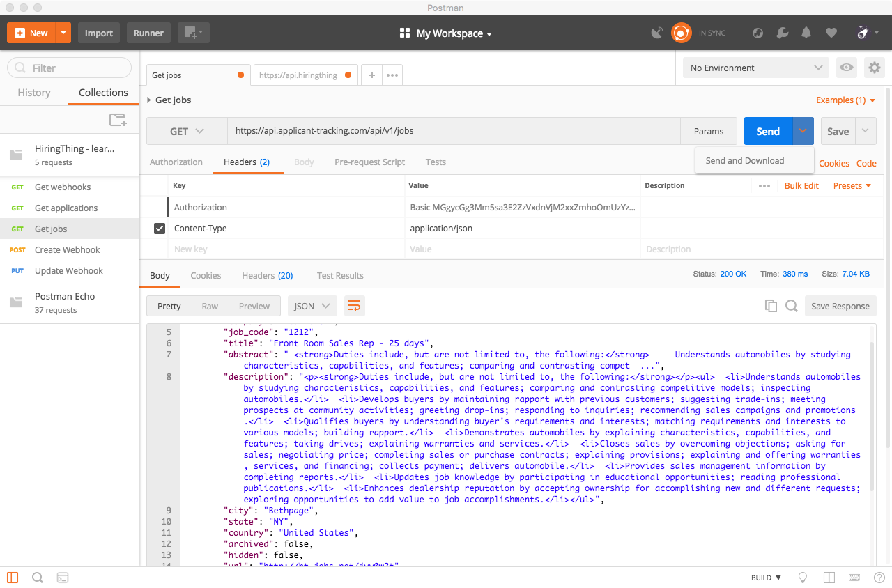Send the request
Viewport: 892px width, 588px height.
pyautogui.click(x=768, y=131)
